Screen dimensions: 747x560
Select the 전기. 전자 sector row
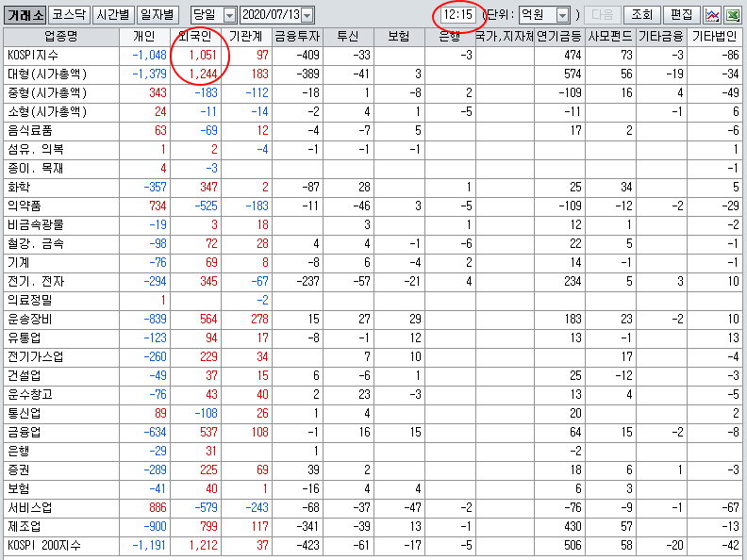point(34,281)
